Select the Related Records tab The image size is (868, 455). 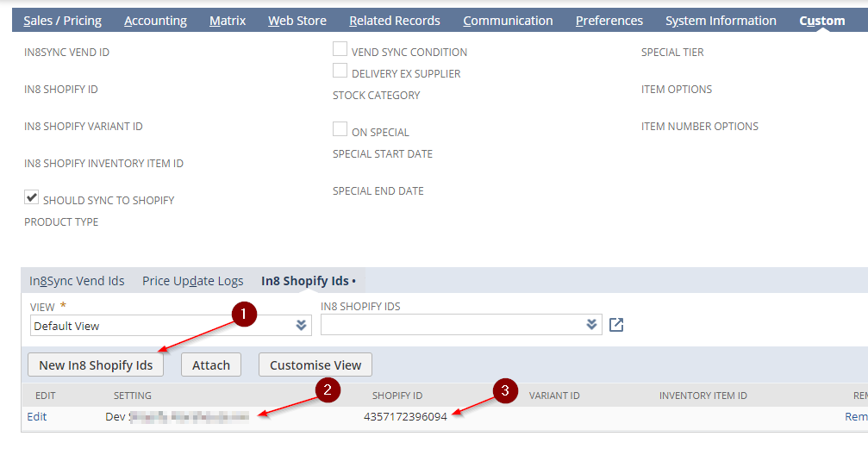pos(394,21)
